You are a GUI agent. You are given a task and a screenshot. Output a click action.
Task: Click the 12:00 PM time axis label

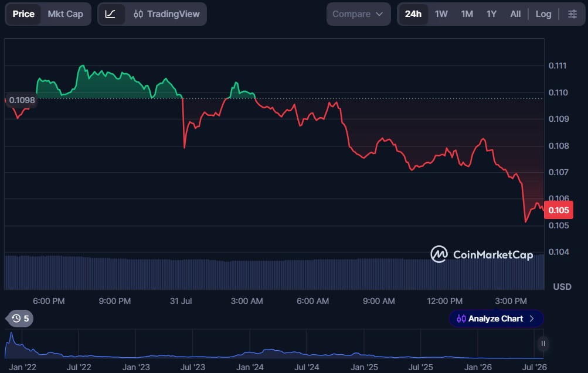[x=445, y=301]
